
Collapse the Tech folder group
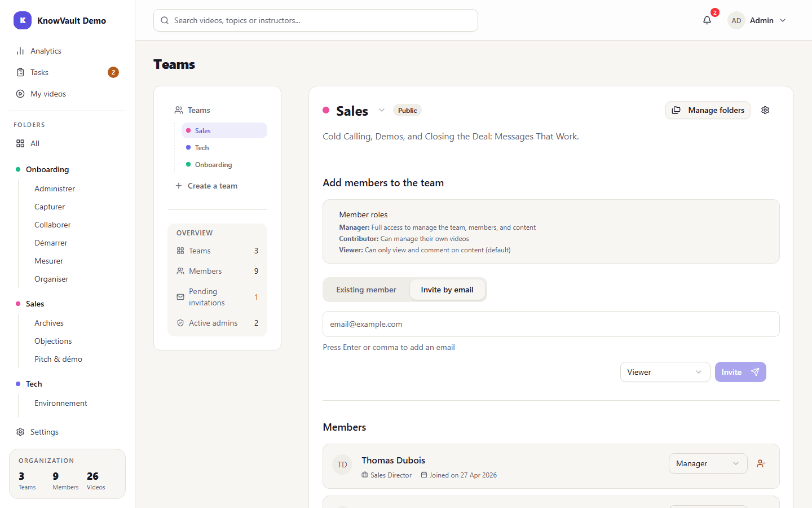click(x=34, y=384)
